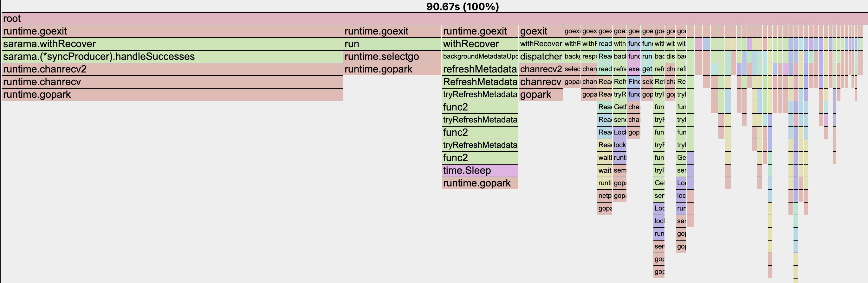Click the sarama.(*syncProducer).handleSuccesses frame
The width and height of the screenshot is (868, 283).
tap(172, 57)
